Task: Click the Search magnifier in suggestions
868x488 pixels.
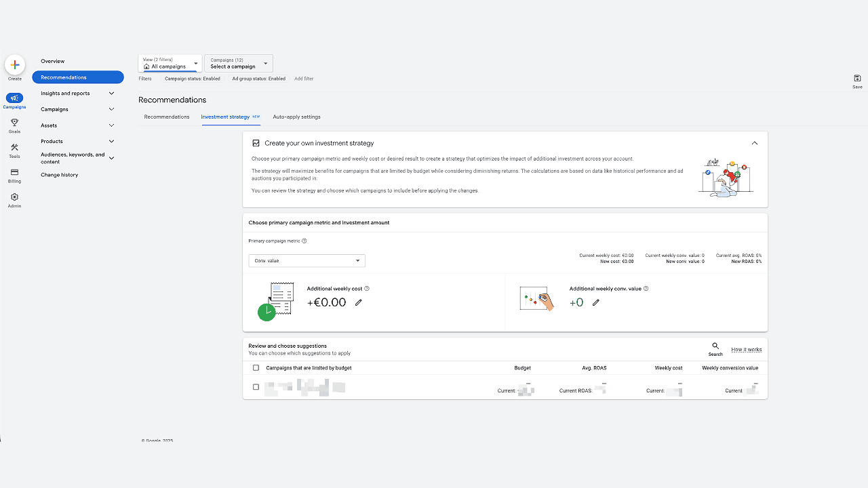Action: [x=715, y=346]
